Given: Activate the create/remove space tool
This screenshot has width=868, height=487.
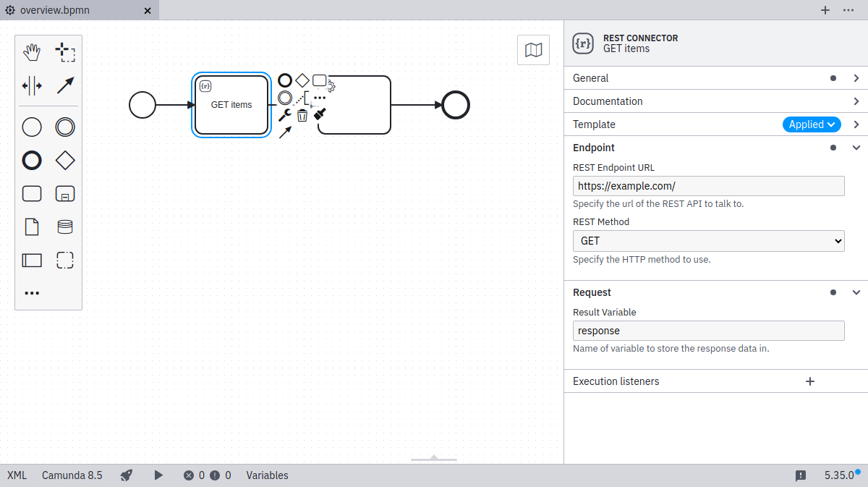Looking at the screenshot, I should click(32, 85).
